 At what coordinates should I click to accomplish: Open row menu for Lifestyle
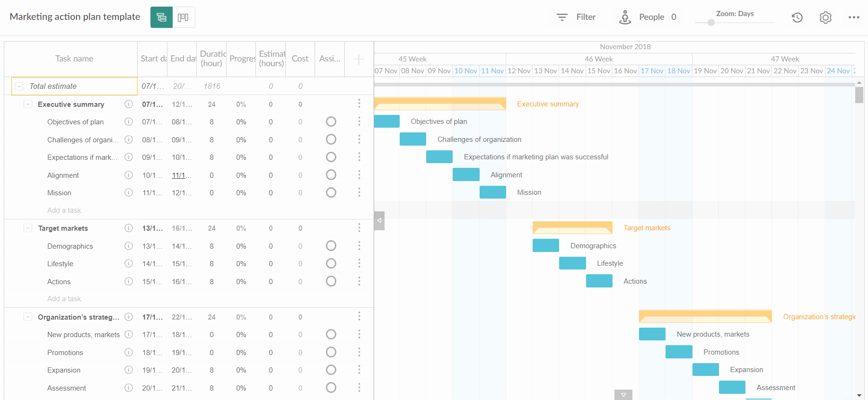coord(359,263)
